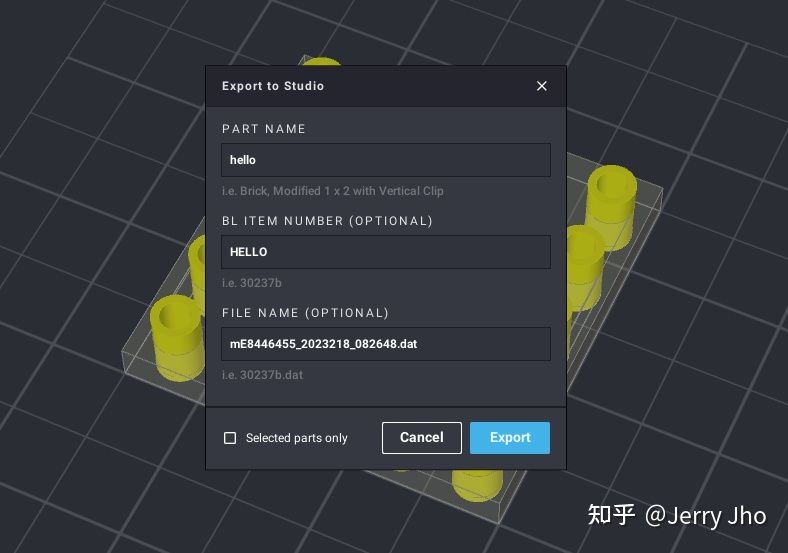Click the Part Name field containing hello
Image resolution: width=788 pixels, height=553 pixels.
[x=385, y=160]
